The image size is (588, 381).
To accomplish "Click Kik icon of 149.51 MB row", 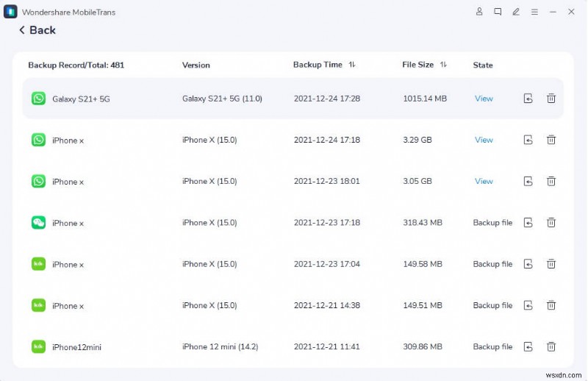I will 38,305.
